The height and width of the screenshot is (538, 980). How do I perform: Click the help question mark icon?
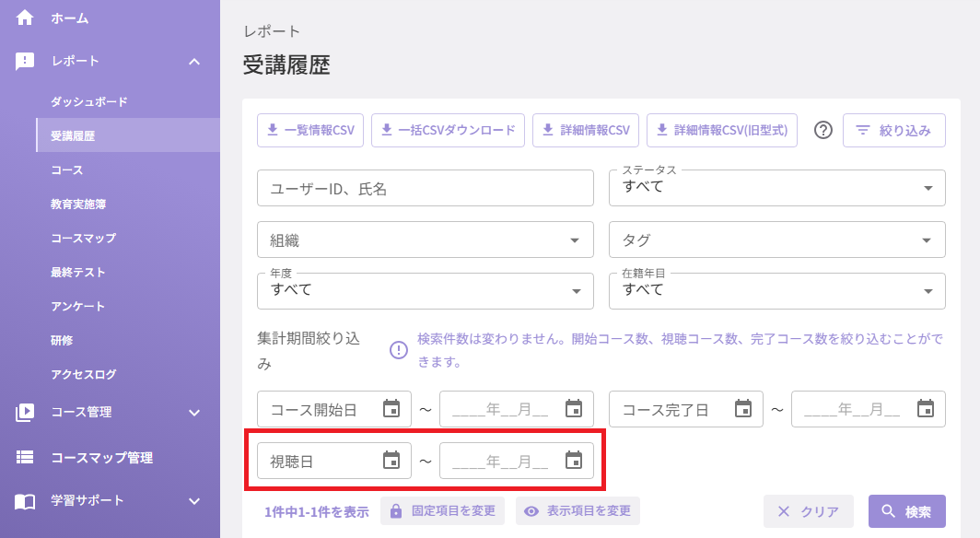click(x=823, y=130)
